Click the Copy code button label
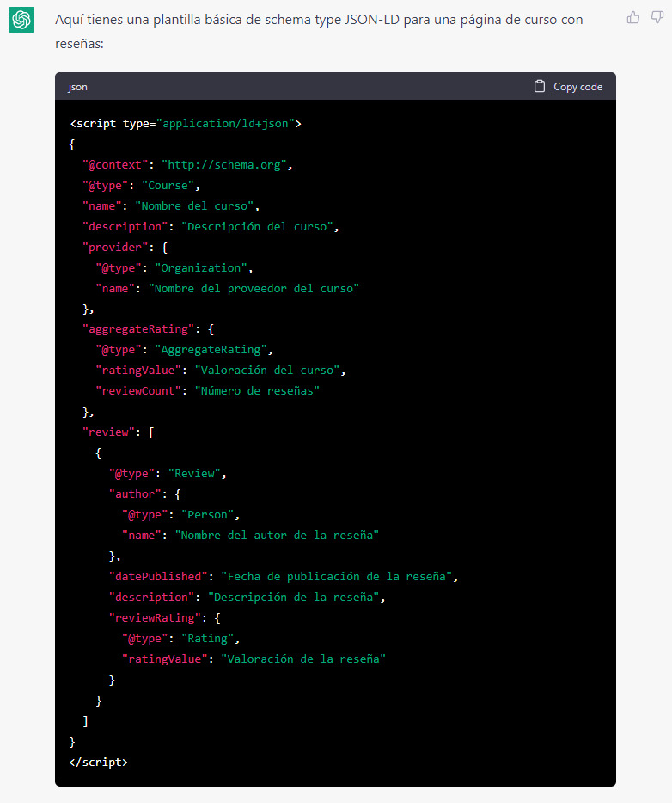This screenshot has height=803, width=672. click(577, 87)
